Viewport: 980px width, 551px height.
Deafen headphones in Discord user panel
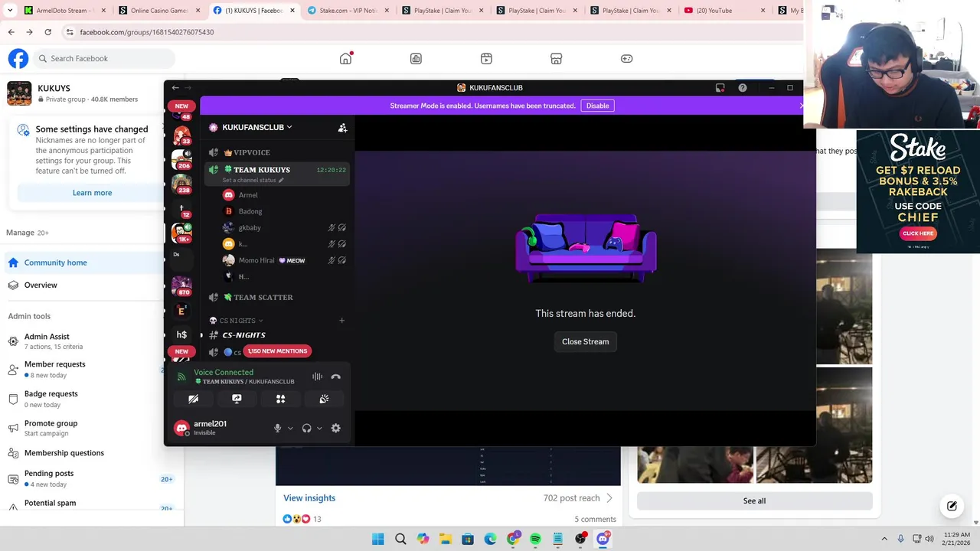pos(306,429)
